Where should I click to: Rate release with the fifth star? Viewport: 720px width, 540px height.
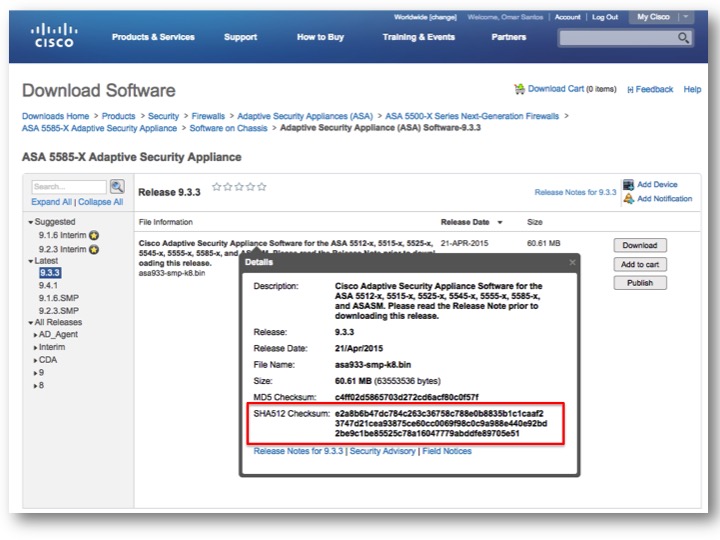(x=262, y=187)
